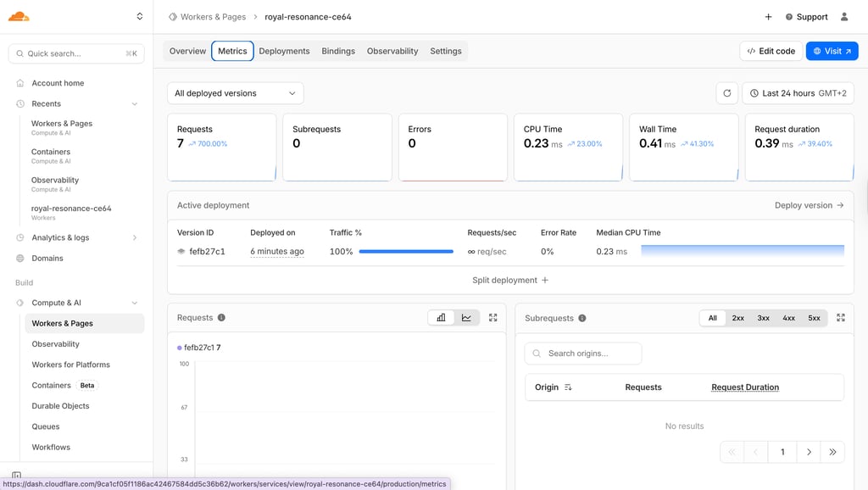Open Support menu
Viewport: 868px width, 490px height.
click(807, 17)
